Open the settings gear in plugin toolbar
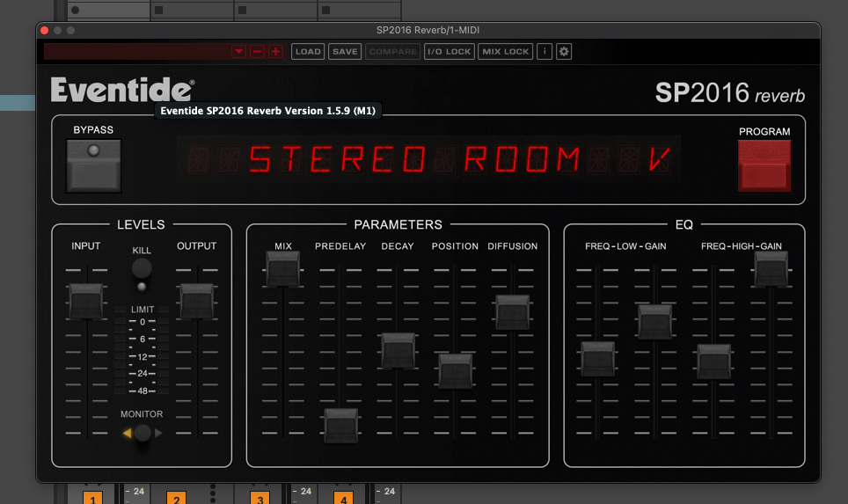This screenshot has width=848, height=504. coord(565,52)
